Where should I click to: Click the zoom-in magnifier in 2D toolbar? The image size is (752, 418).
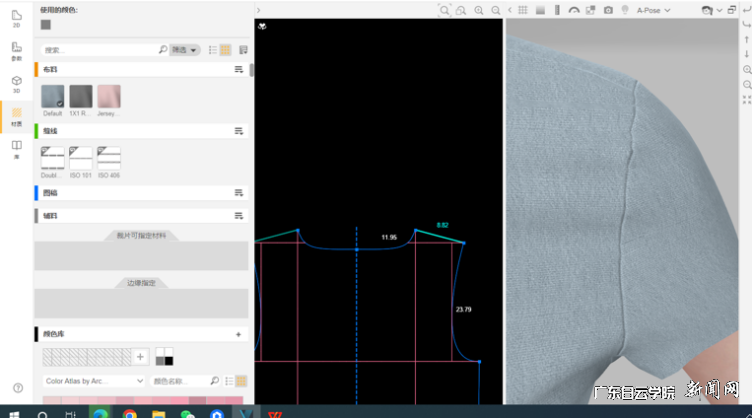click(x=478, y=10)
